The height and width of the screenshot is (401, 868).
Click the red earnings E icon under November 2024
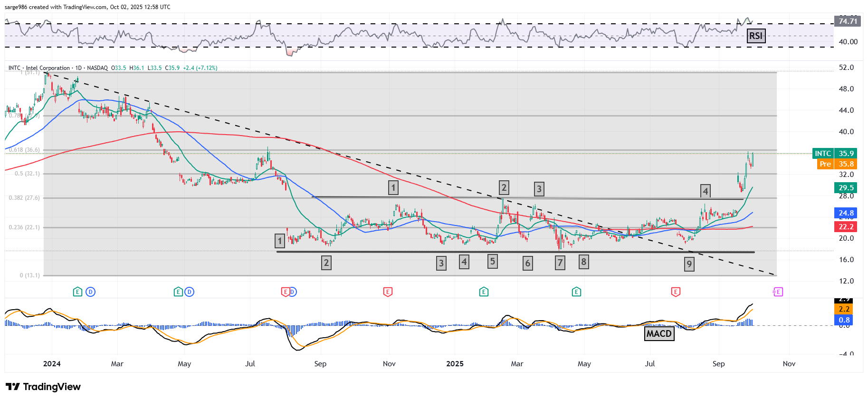[388, 292]
